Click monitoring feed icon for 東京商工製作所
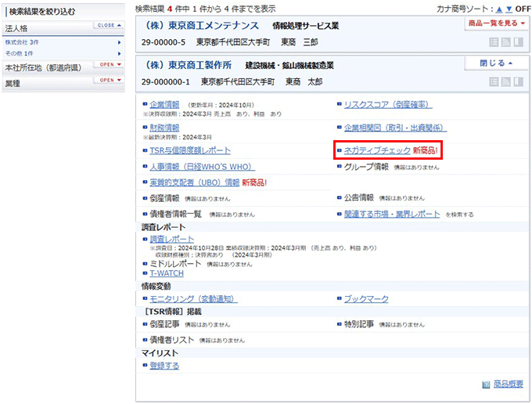Viewport: 532px width, 404px height. (x=506, y=81)
